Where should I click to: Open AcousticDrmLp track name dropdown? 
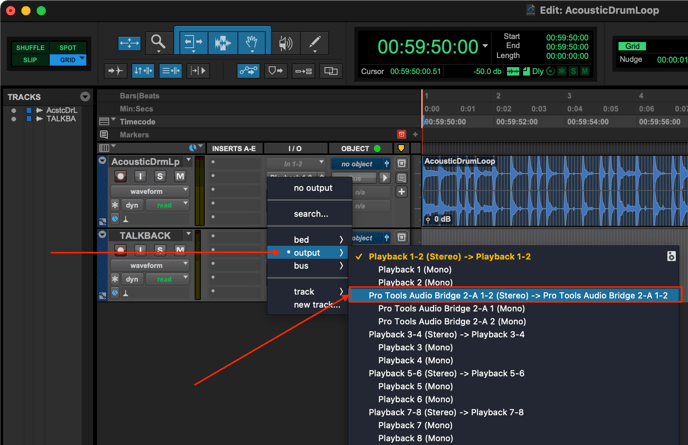188,160
